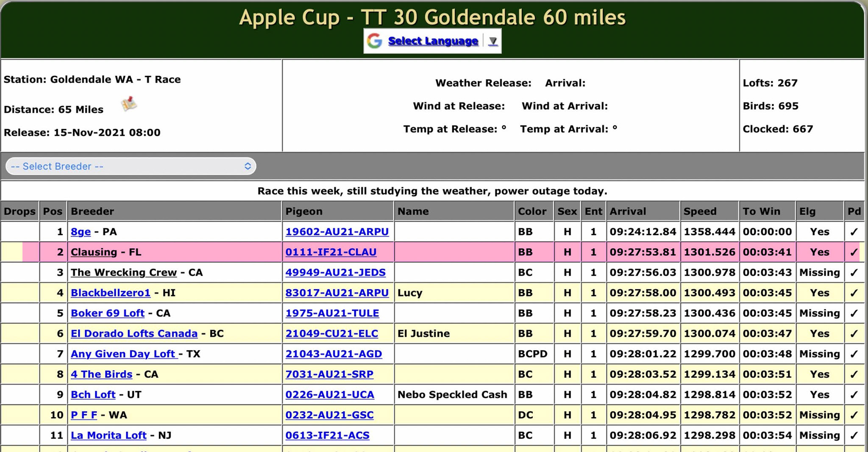Click the map icon beside Distance
The image size is (868, 452).
129,104
